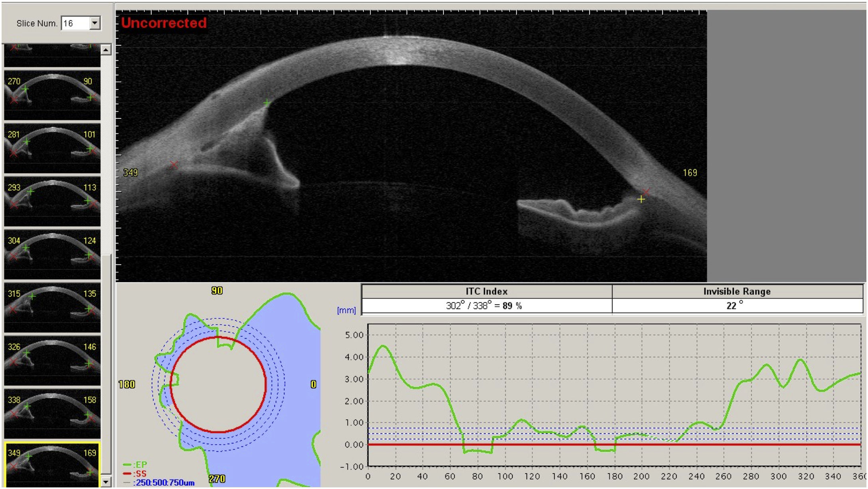Select the 270/90 slice thumbnail
Screen dimensions: 868x489
click(52, 95)
